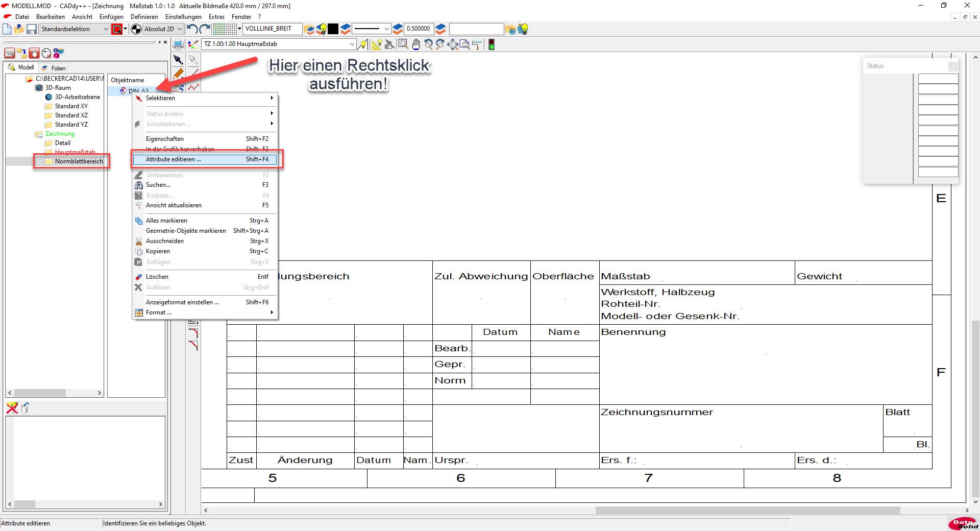The width and height of the screenshot is (980, 531).
Task: Click the lightbulb layers icon near line style
Action: 321,29
